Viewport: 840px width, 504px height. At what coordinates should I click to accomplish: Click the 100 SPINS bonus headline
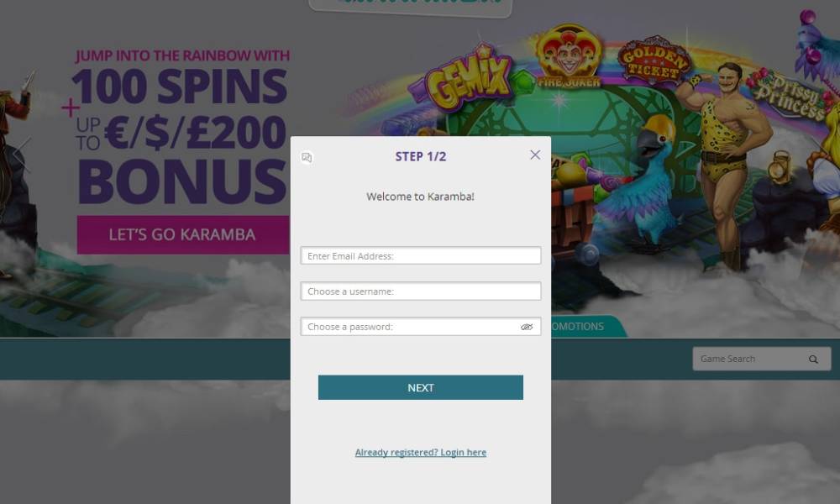pyautogui.click(x=180, y=87)
